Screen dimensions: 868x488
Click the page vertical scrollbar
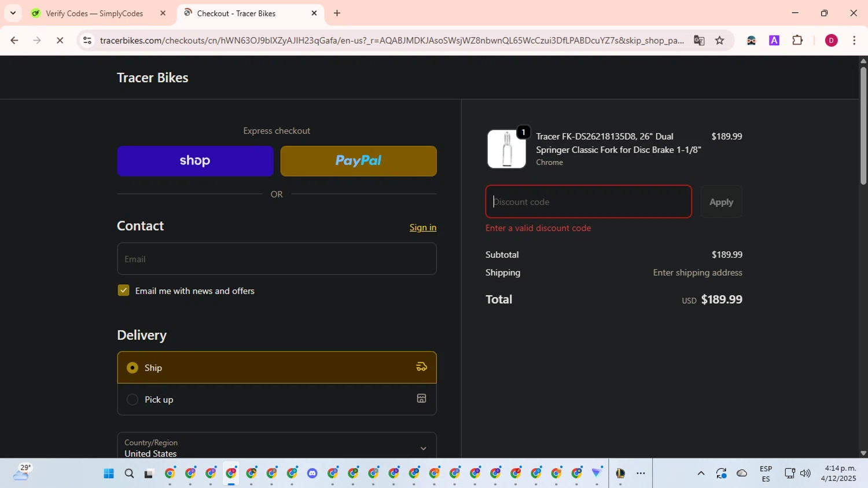[x=863, y=126]
